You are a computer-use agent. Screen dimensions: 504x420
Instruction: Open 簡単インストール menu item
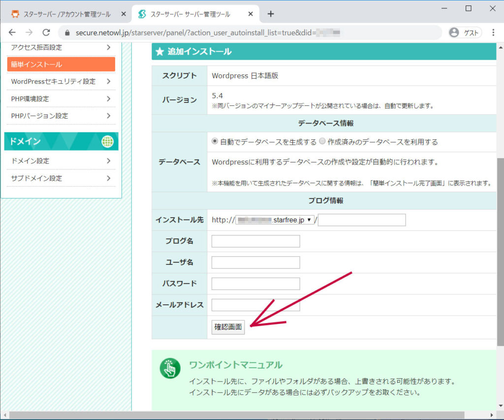(61, 65)
